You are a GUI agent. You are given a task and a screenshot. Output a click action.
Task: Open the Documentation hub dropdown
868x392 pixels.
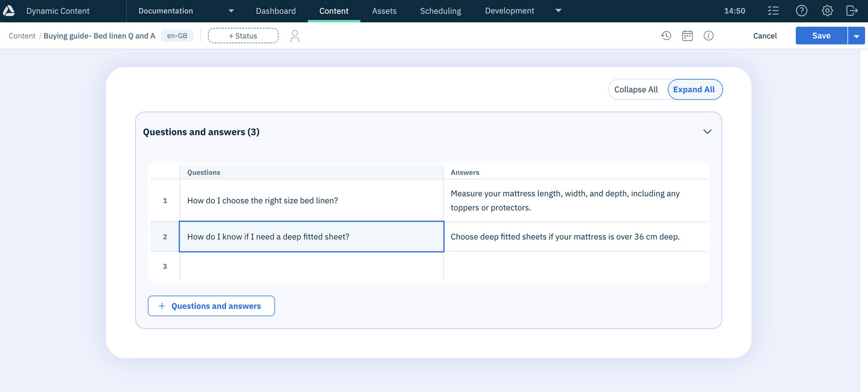coord(231,11)
